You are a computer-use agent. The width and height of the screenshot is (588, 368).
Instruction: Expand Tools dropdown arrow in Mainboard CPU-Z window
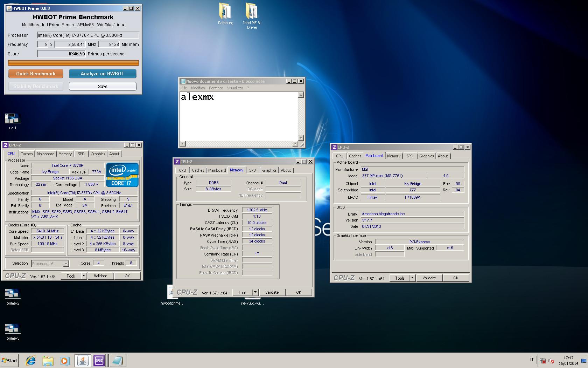pyautogui.click(x=412, y=278)
